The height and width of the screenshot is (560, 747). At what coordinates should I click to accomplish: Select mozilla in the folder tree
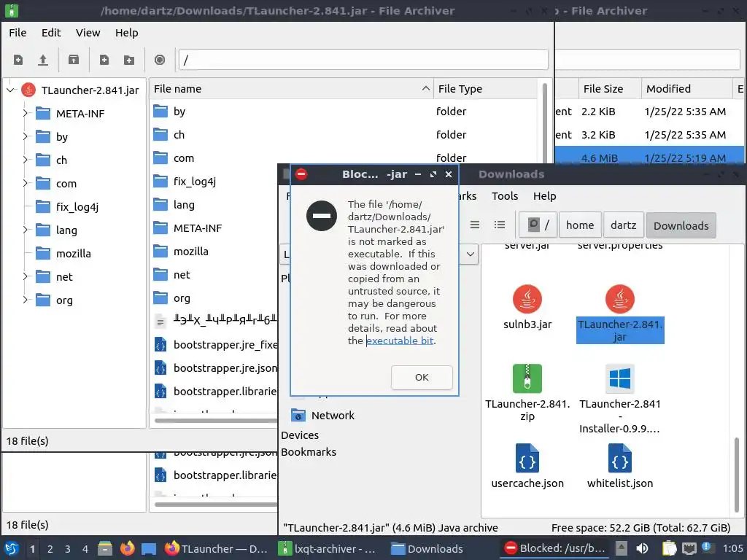(x=73, y=253)
